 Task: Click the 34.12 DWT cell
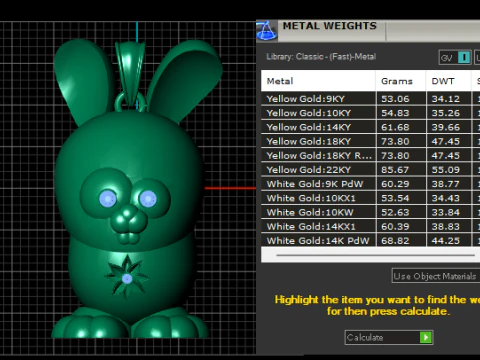pos(449,99)
